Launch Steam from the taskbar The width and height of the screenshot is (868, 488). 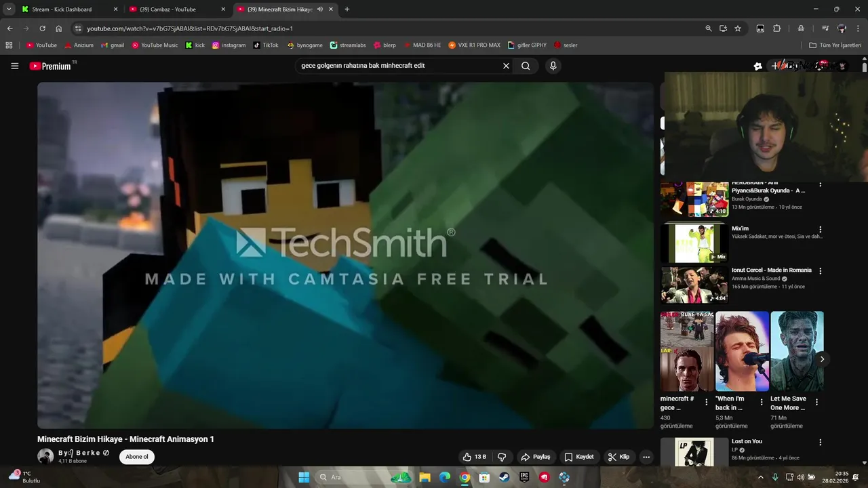(x=504, y=477)
